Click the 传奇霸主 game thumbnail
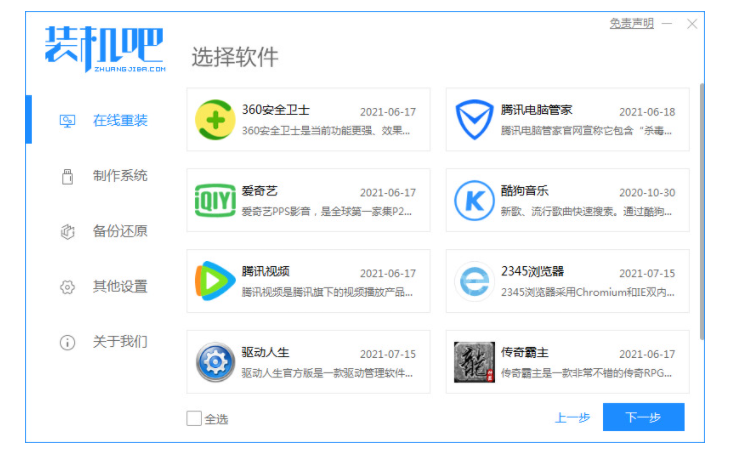This screenshot has width=729, height=458. [474, 362]
